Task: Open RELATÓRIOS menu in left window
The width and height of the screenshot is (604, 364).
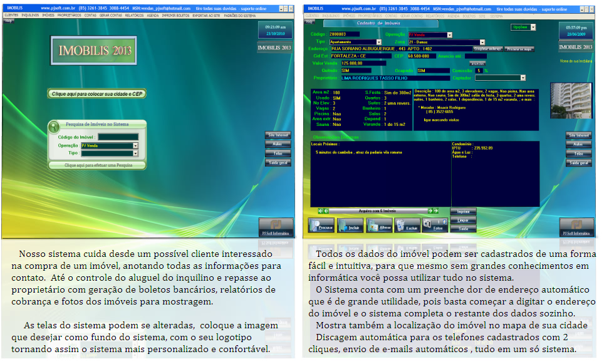Action: coord(135,16)
